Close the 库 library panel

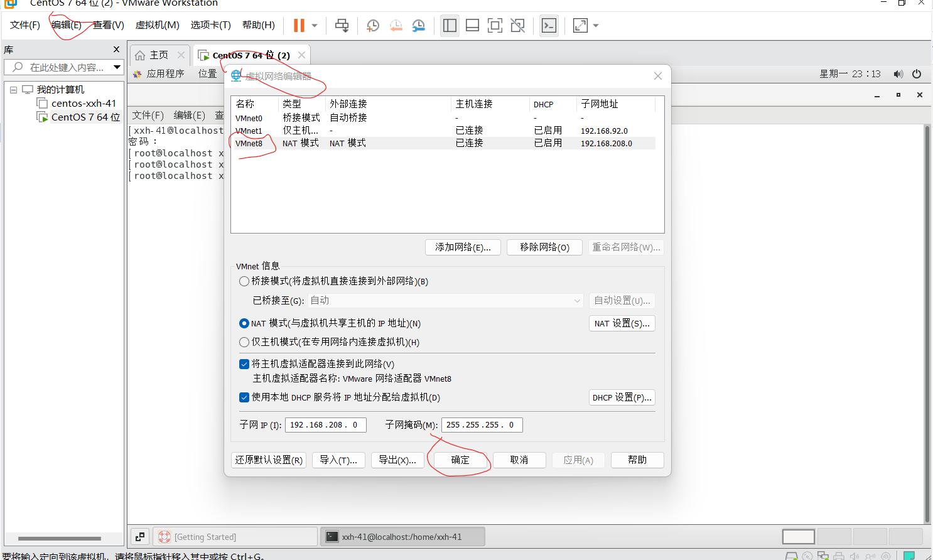116,50
